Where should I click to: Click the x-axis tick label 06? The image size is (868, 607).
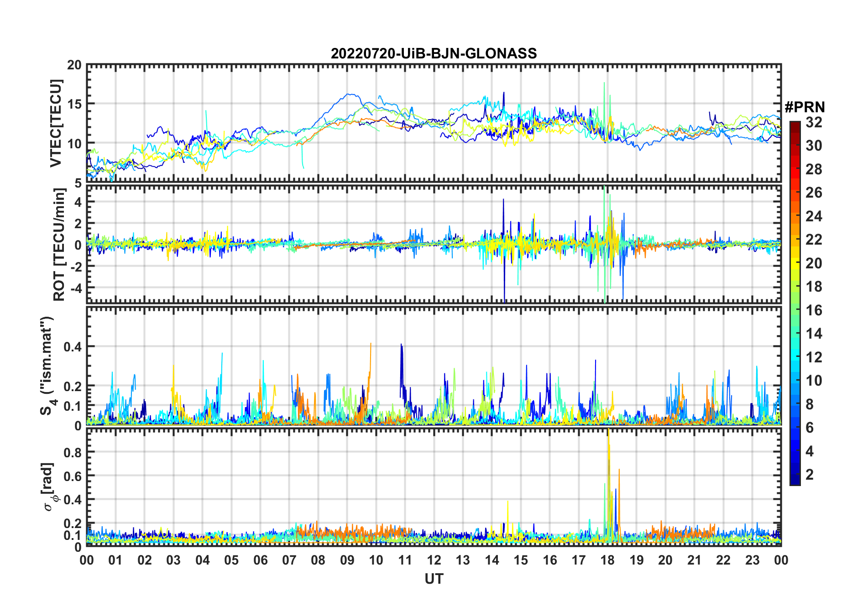point(260,560)
